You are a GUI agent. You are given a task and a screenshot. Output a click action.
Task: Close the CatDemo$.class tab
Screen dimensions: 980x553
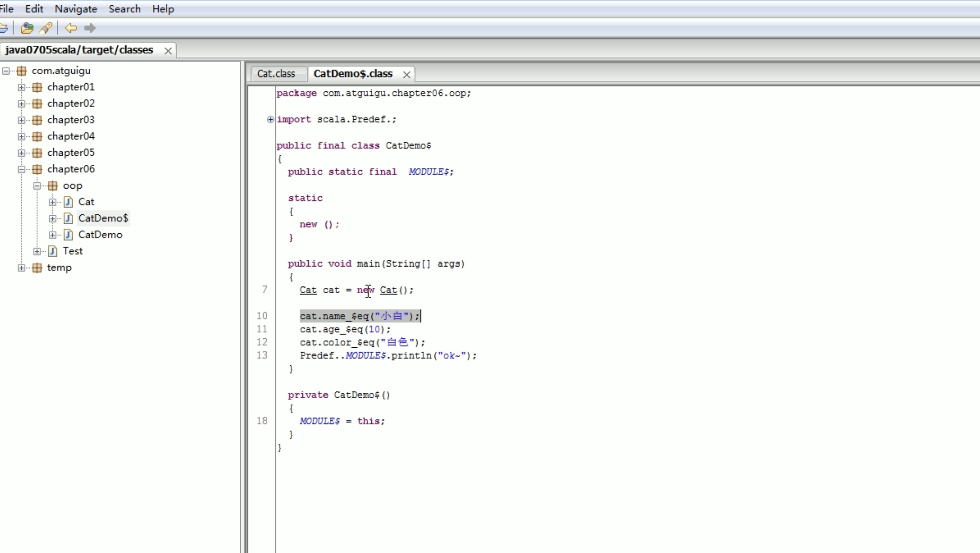406,75
